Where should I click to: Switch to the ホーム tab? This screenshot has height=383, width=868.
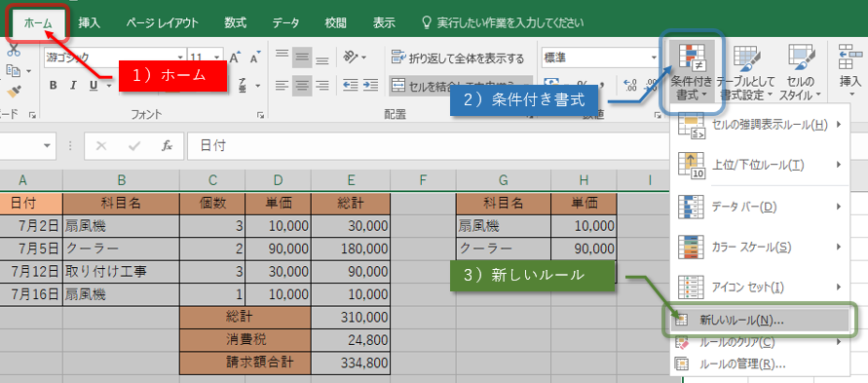pyautogui.click(x=38, y=23)
